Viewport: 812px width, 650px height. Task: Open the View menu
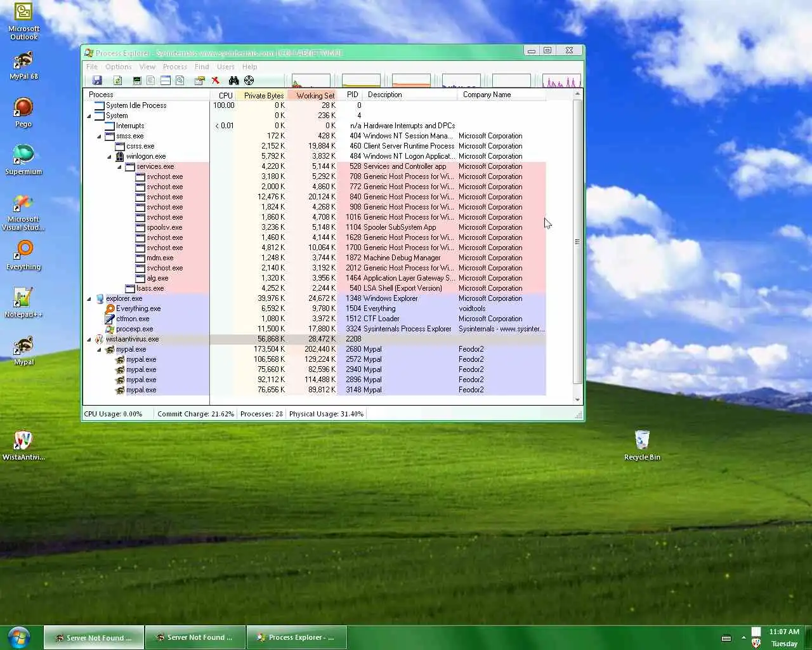[147, 67]
